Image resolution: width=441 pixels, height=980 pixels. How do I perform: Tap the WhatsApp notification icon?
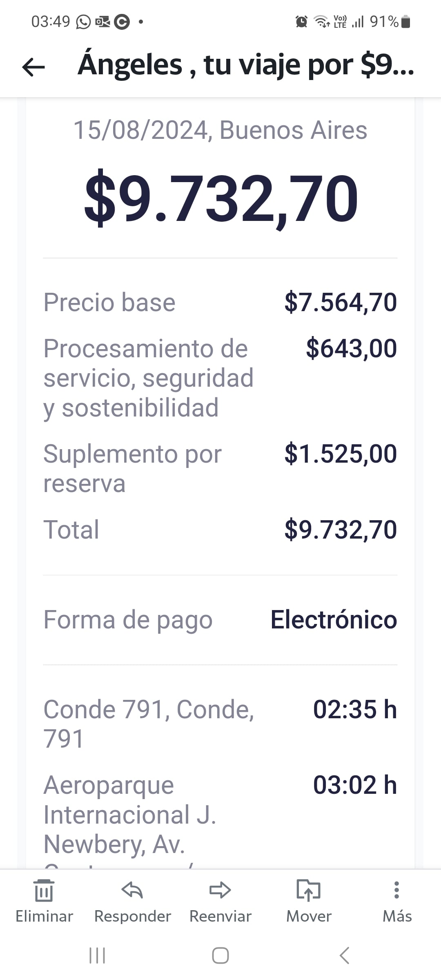click(83, 22)
